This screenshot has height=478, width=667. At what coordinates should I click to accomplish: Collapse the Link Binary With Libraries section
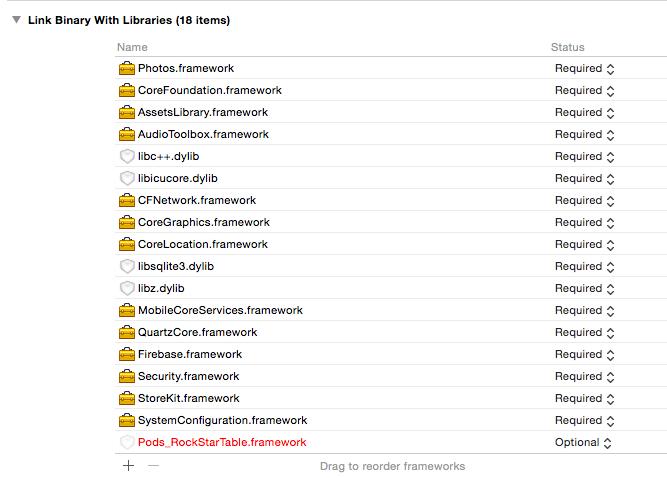tap(17, 20)
